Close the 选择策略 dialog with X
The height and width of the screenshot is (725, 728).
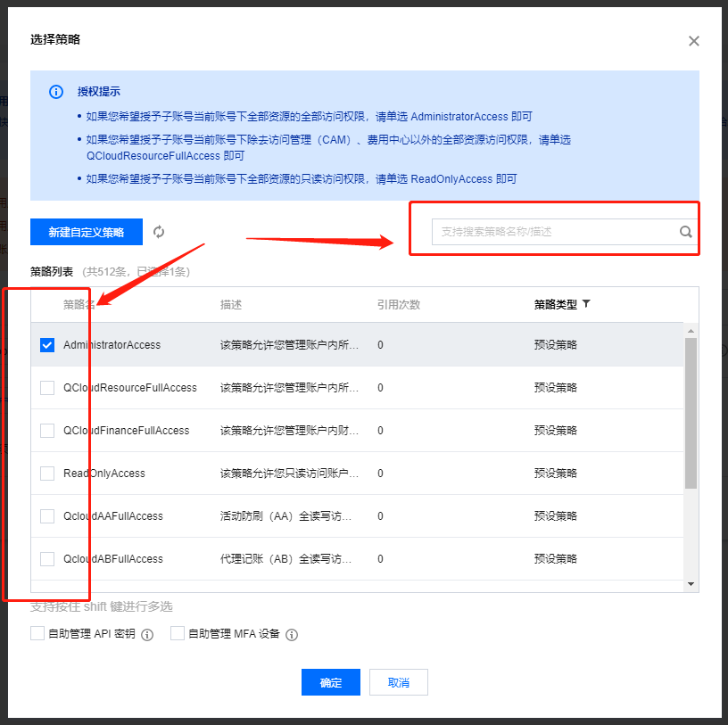[694, 41]
